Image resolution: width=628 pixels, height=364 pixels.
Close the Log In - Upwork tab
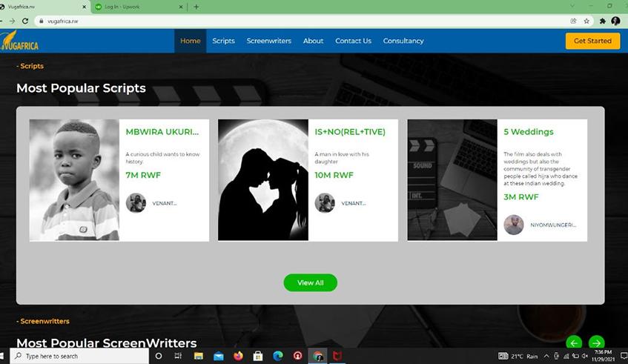pyautogui.click(x=181, y=7)
